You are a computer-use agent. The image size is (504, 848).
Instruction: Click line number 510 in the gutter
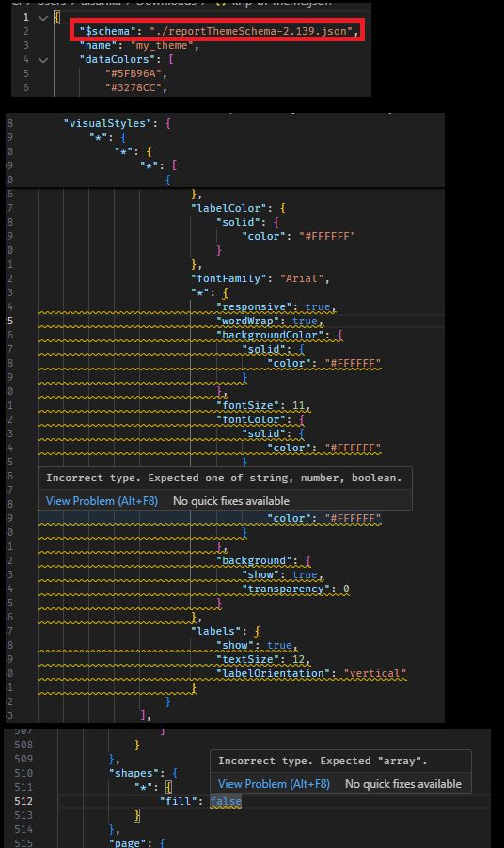(24, 773)
